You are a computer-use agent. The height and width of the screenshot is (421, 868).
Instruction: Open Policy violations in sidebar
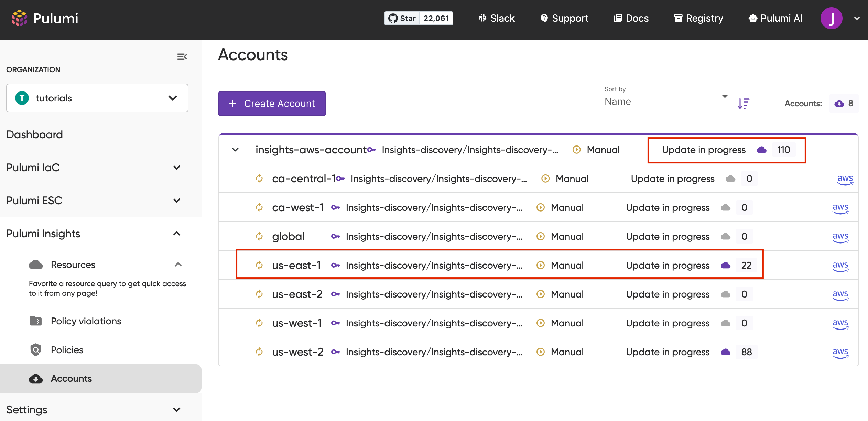(x=86, y=321)
